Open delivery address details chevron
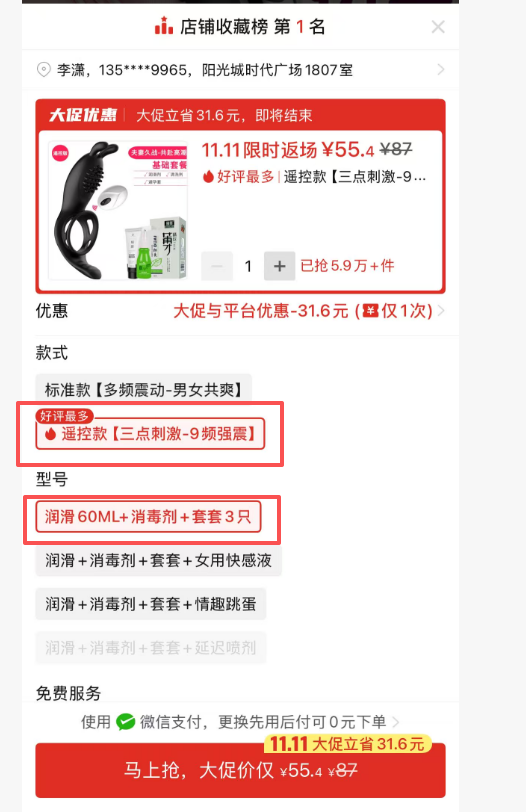Image resolution: width=526 pixels, height=812 pixels. pyautogui.click(x=441, y=69)
